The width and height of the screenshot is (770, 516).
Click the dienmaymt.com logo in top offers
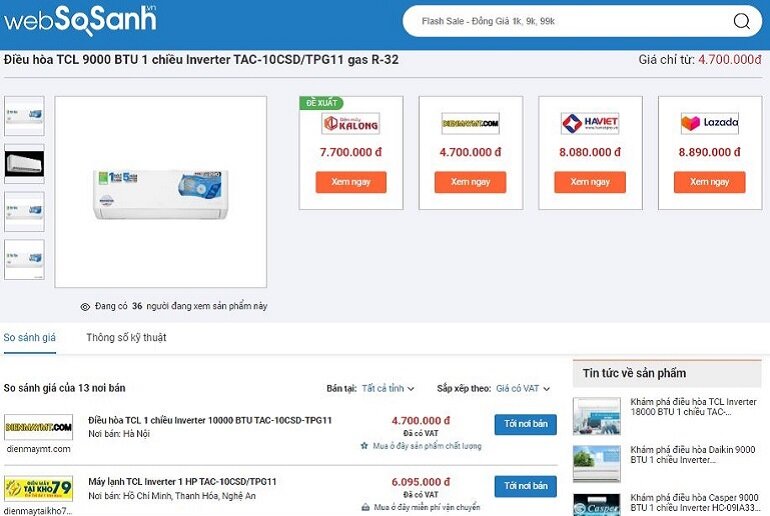click(x=470, y=124)
